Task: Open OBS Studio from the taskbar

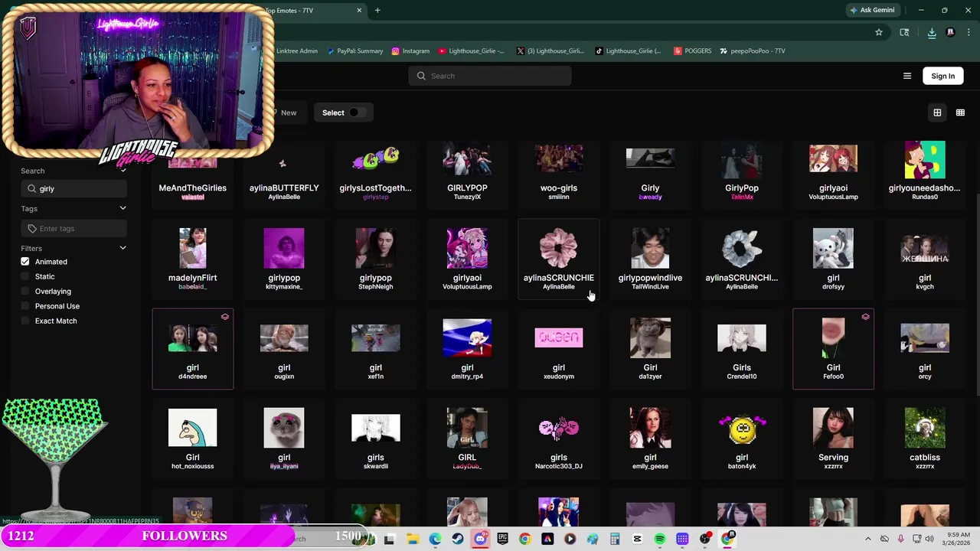Action: click(x=705, y=539)
